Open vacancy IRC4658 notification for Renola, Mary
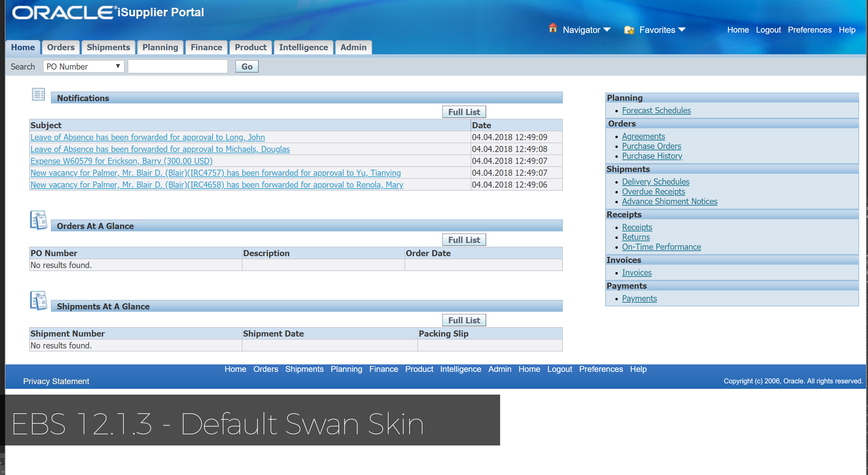868x475 pixels. pos(217,185)
